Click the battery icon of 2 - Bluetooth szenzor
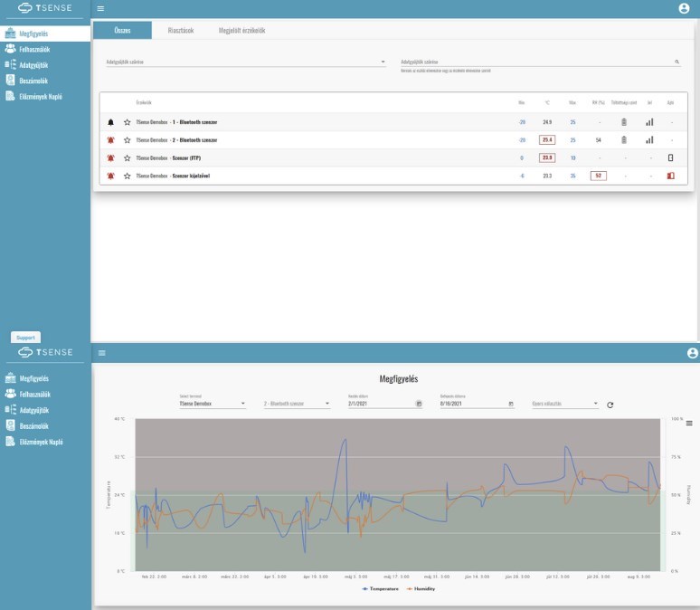The height and width of the screenshot is (610, 700). tap(624, 140)
